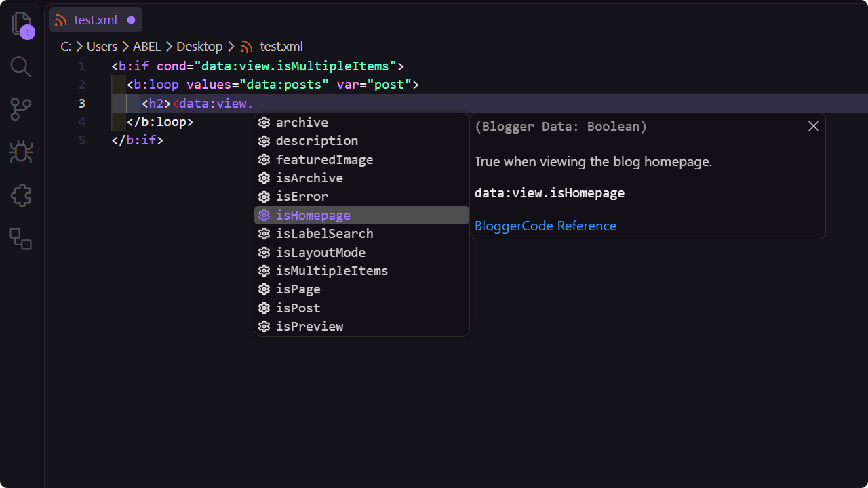This screenshot has width=868, height=488.
Task: Place cursor on the closing </b:if> tag
Action: 138,140
